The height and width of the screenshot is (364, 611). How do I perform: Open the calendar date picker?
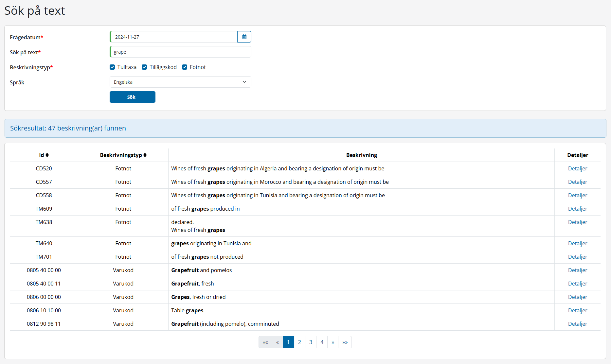(x=244, y=37)
